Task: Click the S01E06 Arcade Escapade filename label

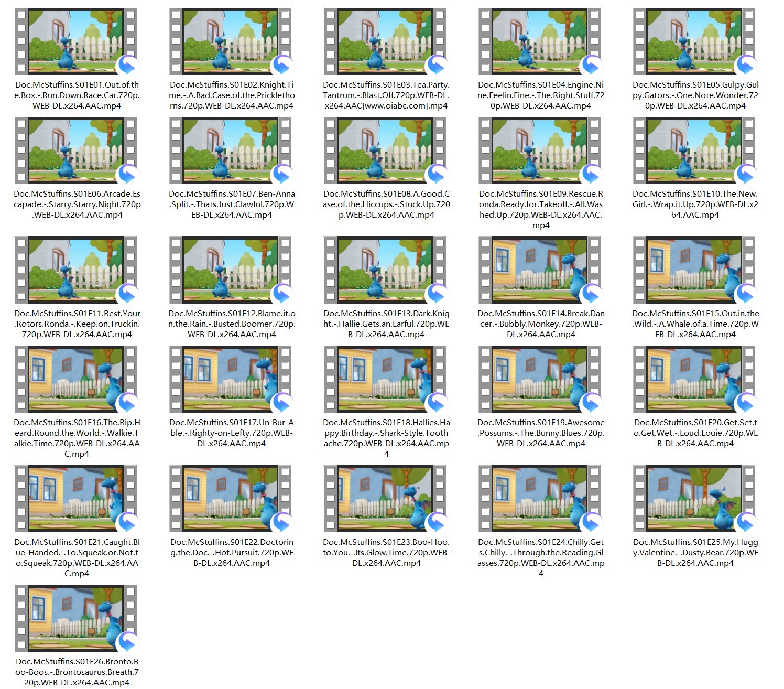Action: point(77,204)
